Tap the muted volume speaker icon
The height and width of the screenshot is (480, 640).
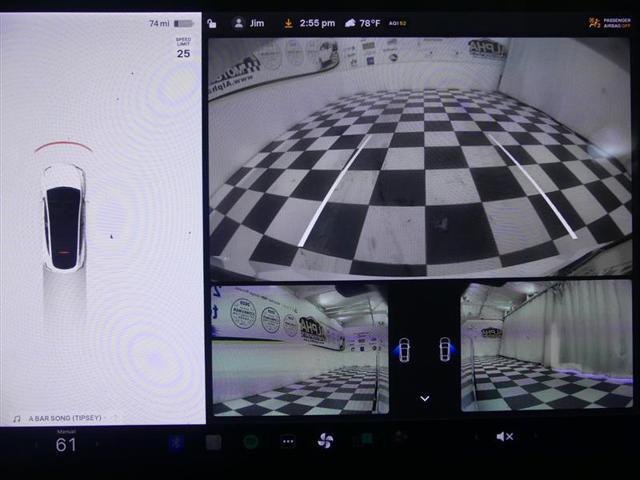point(504,437)
